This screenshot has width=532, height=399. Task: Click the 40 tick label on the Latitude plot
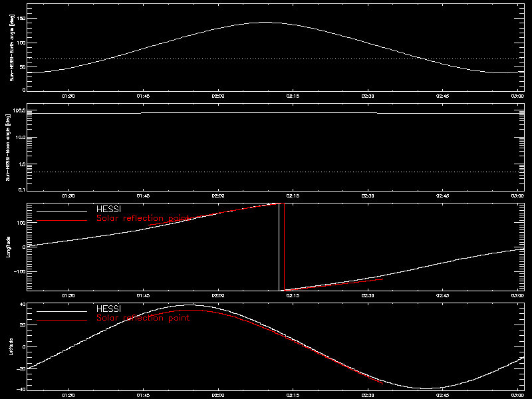pos(23,305)
